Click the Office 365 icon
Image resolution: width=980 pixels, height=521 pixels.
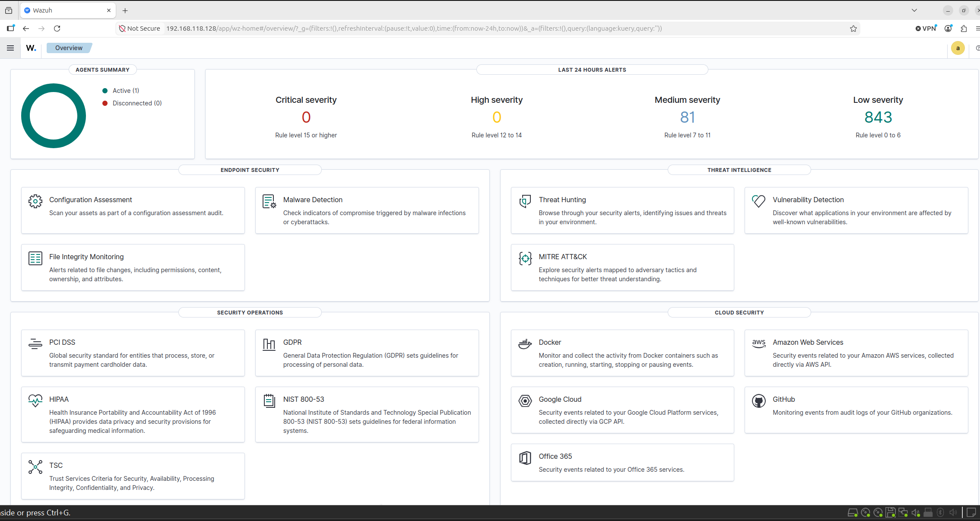[525, 457]
